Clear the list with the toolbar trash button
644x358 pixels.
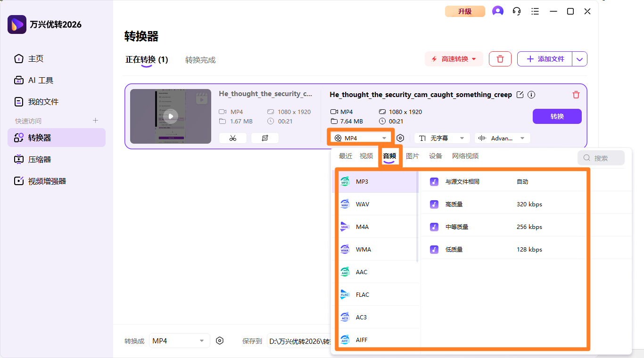tap(500, 59)
